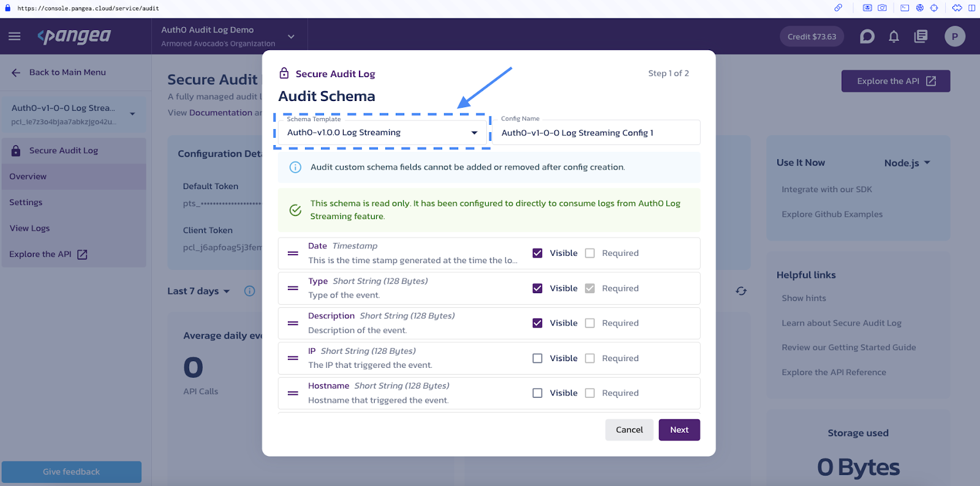Click the sidebar panel icon in browser bar

point(971,8)
